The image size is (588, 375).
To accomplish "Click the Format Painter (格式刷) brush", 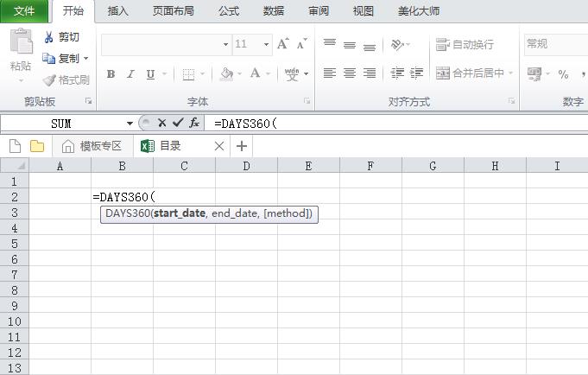I will coord(49,79).
